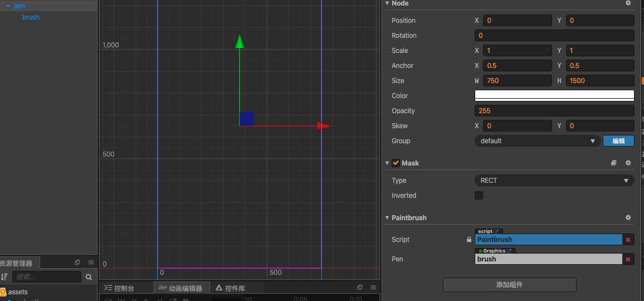644x301 pixels.
Task: Click the 添加组件 button
Action: click(509, 284)
